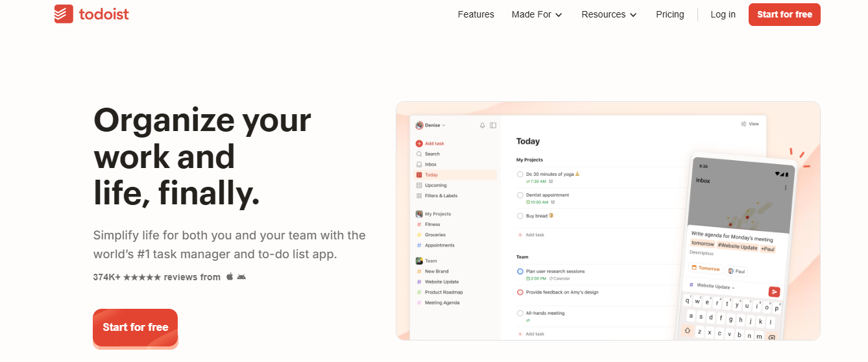Tap the Paul assignee chip on phone
Image resolution: width=868 pixels, height=362 pixels.
(736, 271)
